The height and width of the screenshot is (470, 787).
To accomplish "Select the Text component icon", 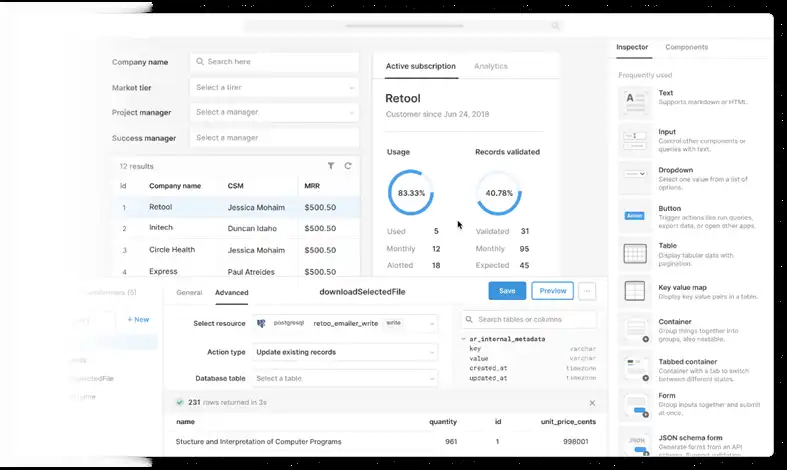I will click(x=635, y=102).
